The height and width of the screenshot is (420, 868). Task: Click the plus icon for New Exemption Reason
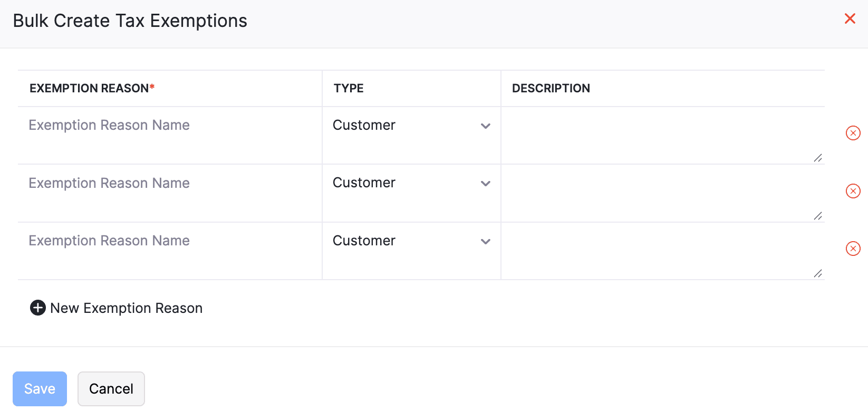[38, 308]
